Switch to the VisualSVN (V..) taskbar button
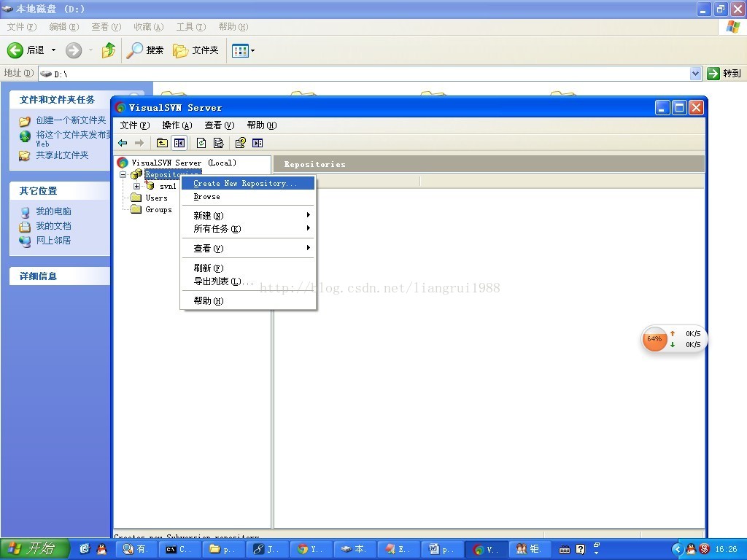Image resolution: width=747 pixels, height=560 pixels. tap(487, 550)
